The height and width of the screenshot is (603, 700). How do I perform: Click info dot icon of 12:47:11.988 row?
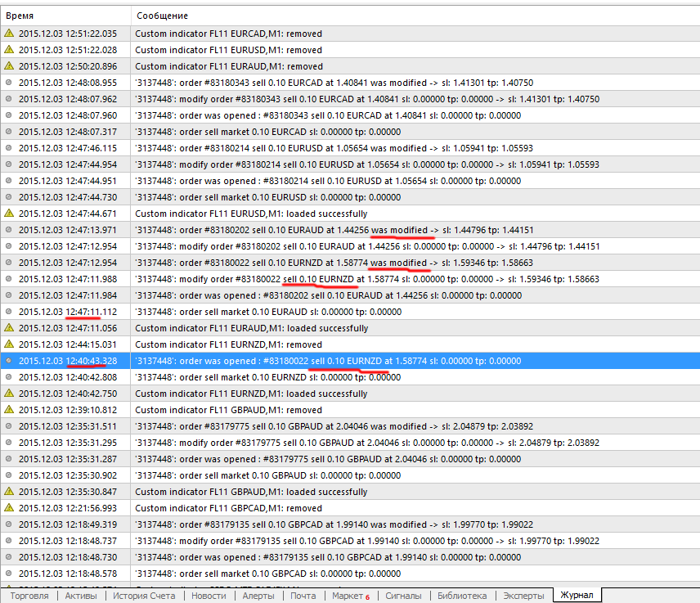tap(8, 279)
